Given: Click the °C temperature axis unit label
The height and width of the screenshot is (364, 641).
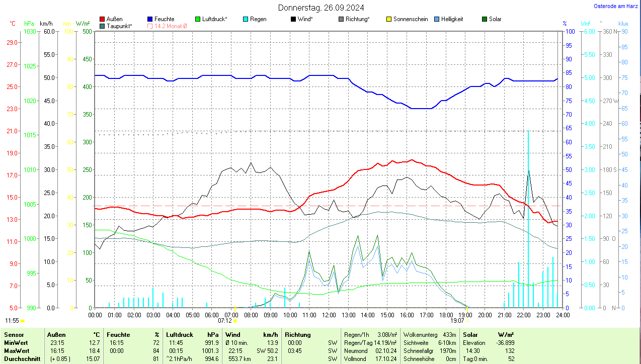Looking at the screenshot, I should pyautogui.click(x=13, y=24).
